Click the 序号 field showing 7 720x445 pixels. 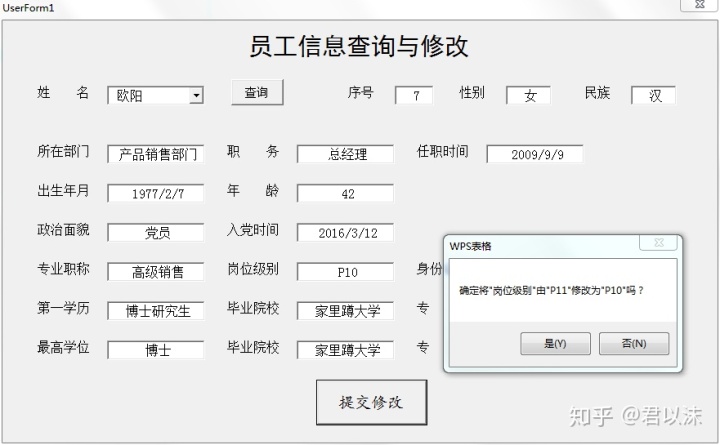(x=414, y=95)
